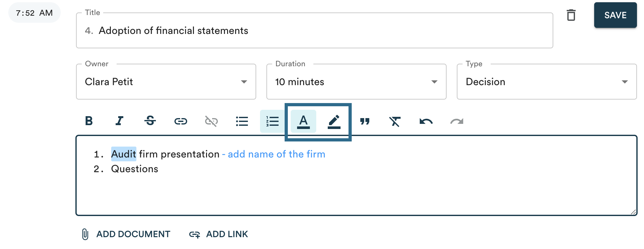Viewport: 644px width, 249px height.
Task: Click into the Title input field
Action: click(x=314, y=31)
